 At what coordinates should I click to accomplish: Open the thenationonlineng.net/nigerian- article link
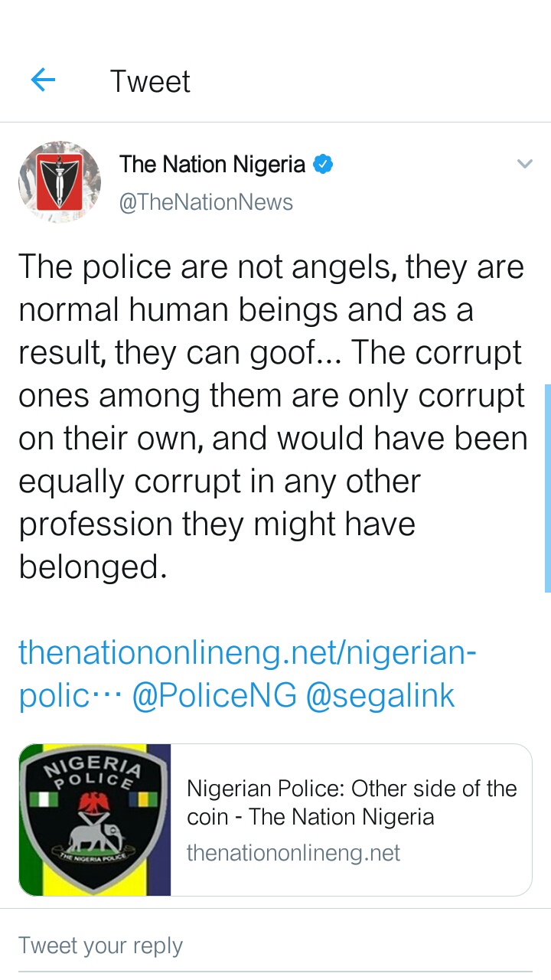pyautogui.click(x=247, y=653)
